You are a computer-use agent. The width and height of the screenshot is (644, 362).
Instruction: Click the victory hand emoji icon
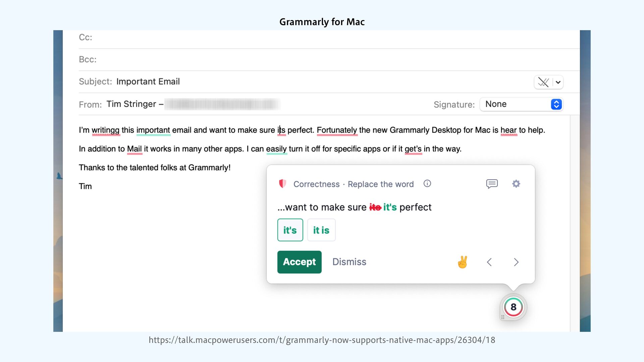(463, 262)
